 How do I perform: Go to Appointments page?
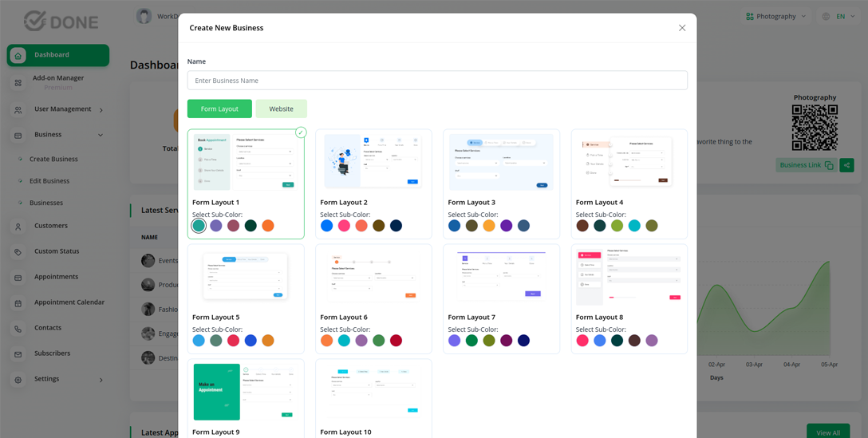click(55, 277)
